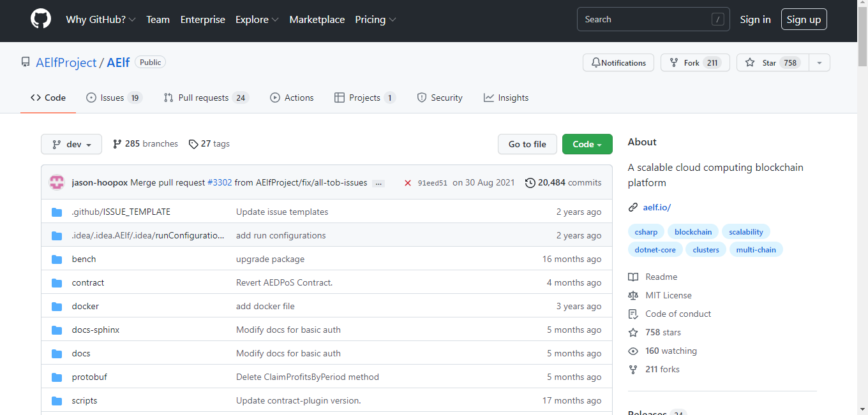Open commit hash 91eed51

point(433,183)
